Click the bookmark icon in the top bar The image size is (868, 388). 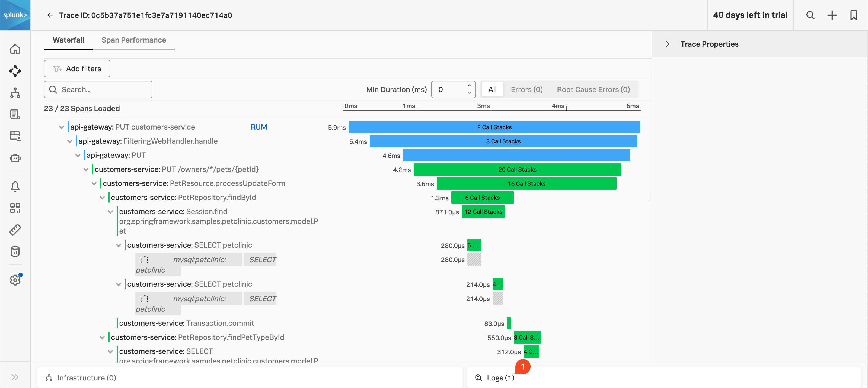click(x=854, y=15)
